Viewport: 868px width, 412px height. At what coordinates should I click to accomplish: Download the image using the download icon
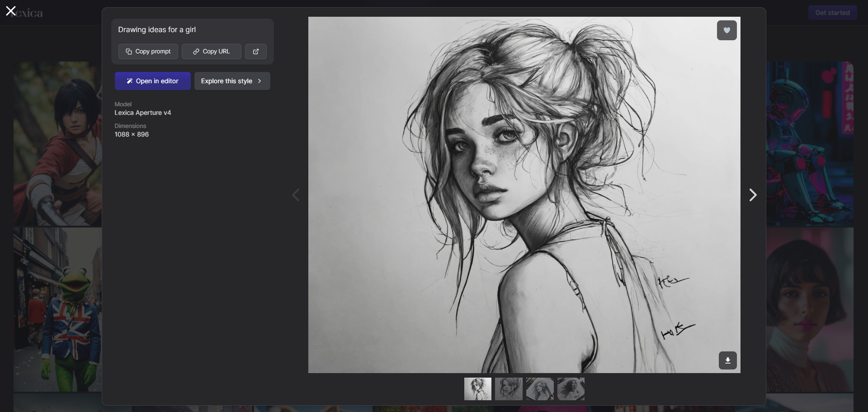728,360
